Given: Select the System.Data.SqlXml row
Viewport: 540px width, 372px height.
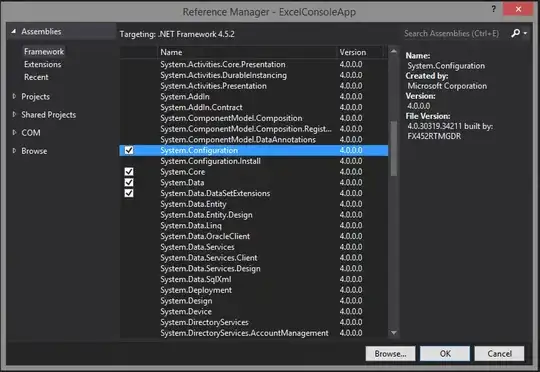Looking at the screenshot, I should [x=253, y=279].
